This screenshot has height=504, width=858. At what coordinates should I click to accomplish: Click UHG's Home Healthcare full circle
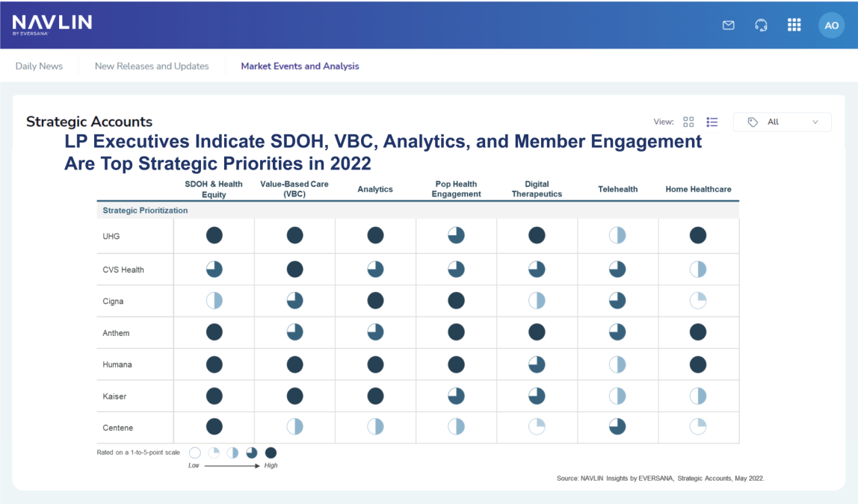(x=697, y=236)
